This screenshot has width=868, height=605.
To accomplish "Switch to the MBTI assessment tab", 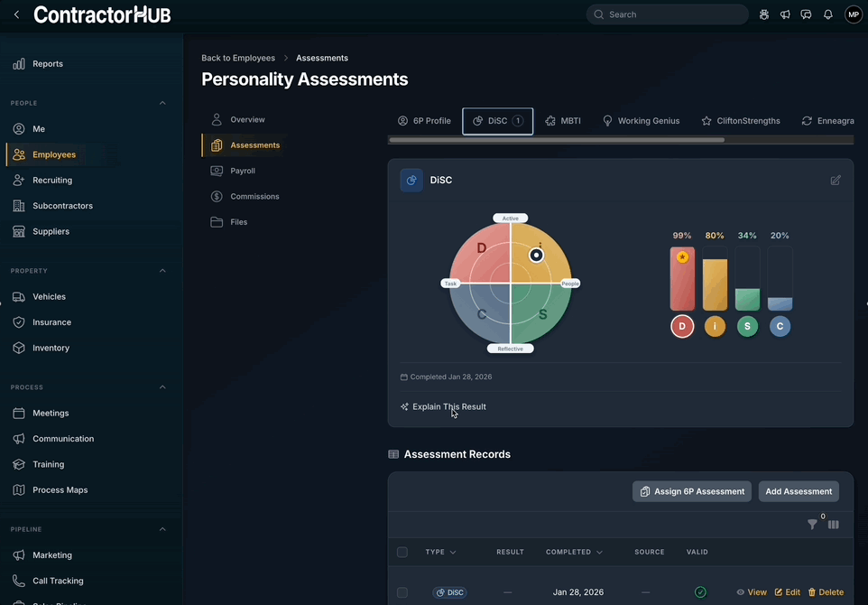I will point(562,120).
